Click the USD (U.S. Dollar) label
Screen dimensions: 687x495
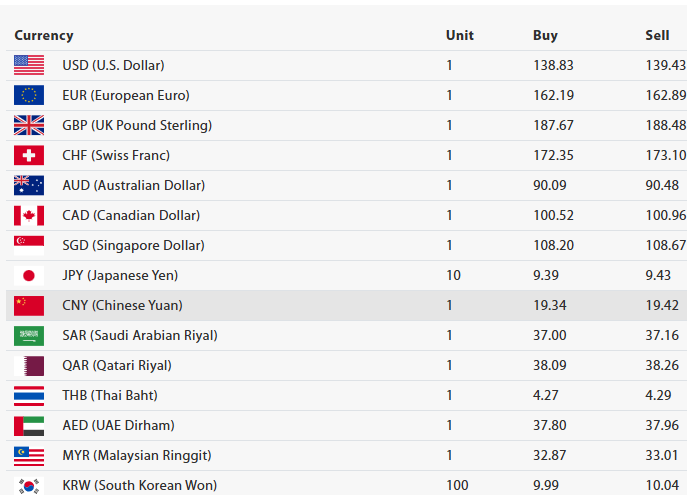pyautogui.click(x=113, y=65)
